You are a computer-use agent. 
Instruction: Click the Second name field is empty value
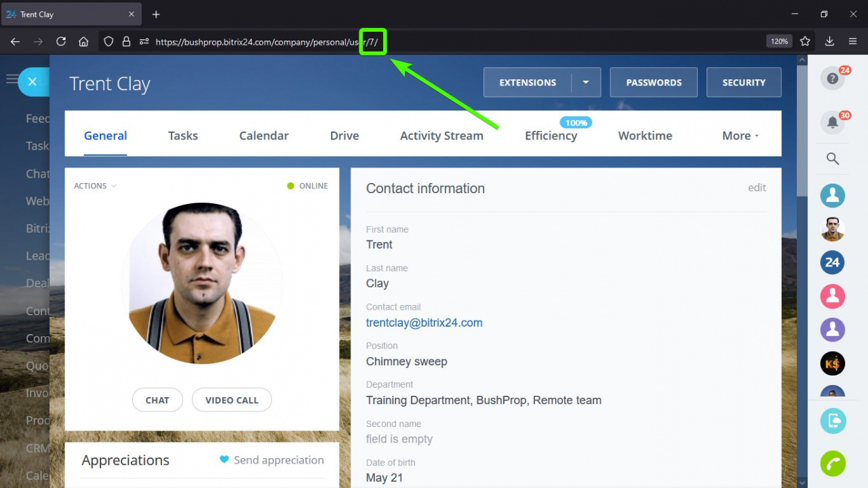(399, 439)
